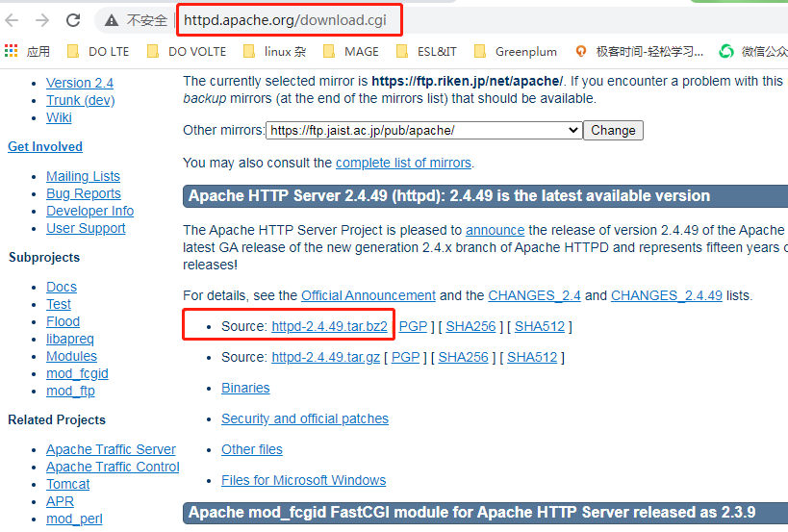The height and width of the screenshot is (532, 788).
Task: Open the Version 2.4 sidebar link
Action: tap(80, 83)
